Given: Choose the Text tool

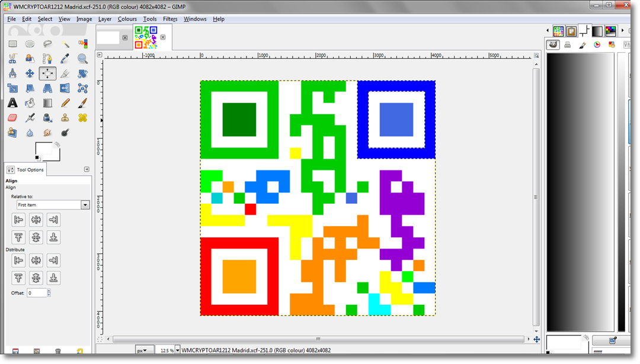Looking at the screenshot, I should click(12, 103).
